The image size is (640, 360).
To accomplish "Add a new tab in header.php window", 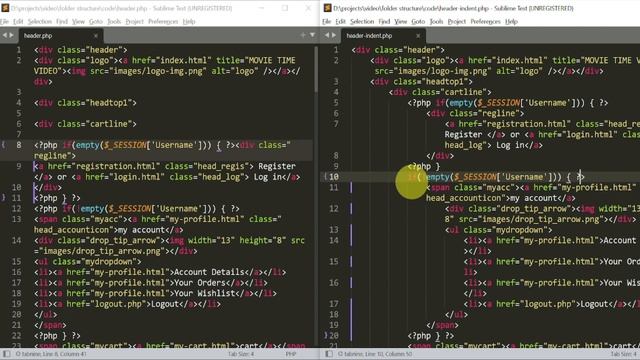I will [x=303, y=36].
